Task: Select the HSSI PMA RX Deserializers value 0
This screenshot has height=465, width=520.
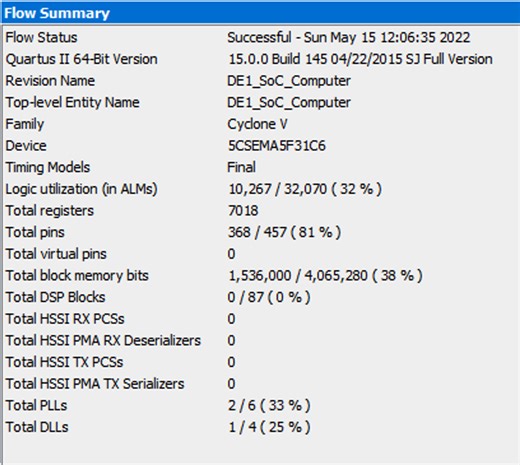Action: pyautogui.click(x=231, y=341)
